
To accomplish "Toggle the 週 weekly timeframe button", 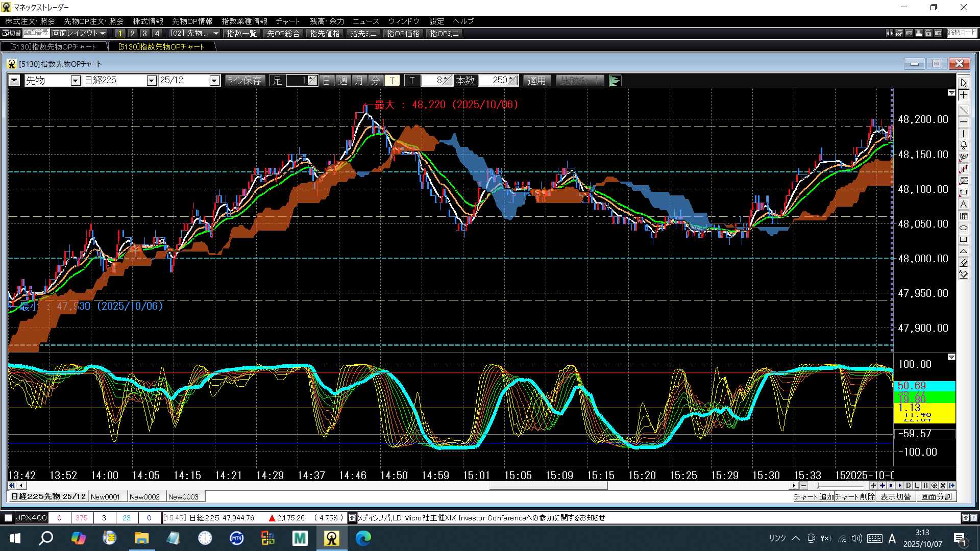I will (343, 81).
